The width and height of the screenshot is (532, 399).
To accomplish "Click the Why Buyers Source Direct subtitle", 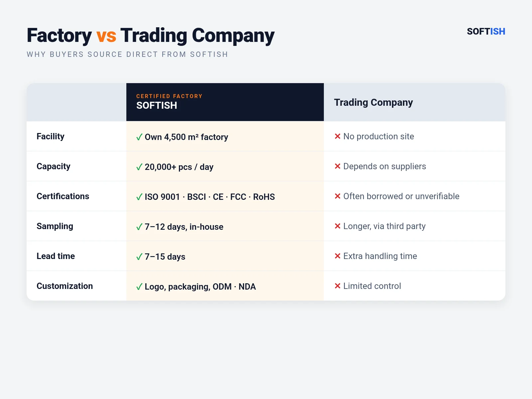I will coord(127,55).
